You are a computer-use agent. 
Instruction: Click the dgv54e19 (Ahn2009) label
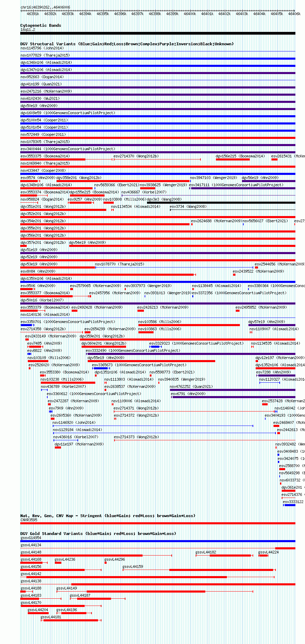pos(87,242)
